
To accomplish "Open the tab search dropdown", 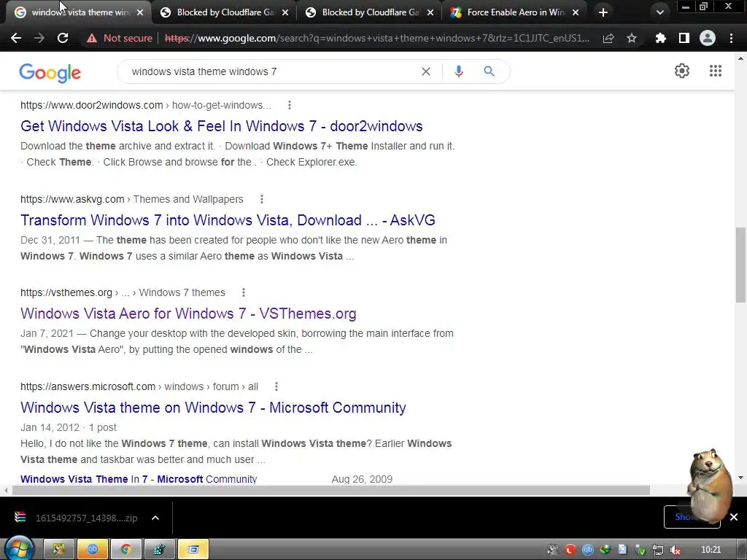I will point(659,12).
